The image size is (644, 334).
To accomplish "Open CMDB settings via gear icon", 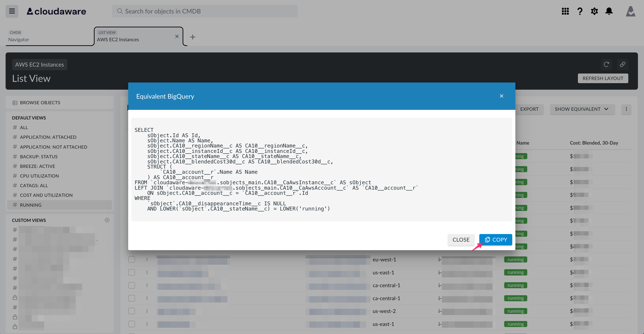I will tap(594, 11).
